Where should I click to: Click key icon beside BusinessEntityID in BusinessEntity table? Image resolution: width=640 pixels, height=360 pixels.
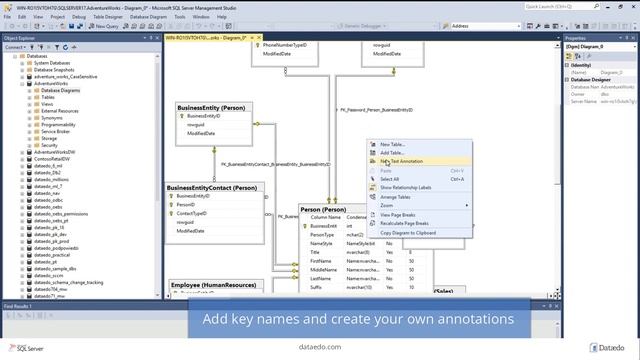182,116
